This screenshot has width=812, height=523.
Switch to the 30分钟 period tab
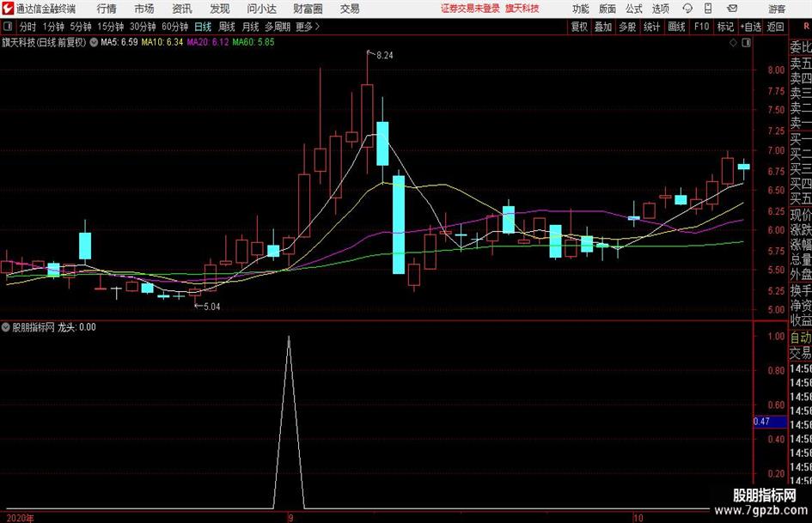coord(143,27)
